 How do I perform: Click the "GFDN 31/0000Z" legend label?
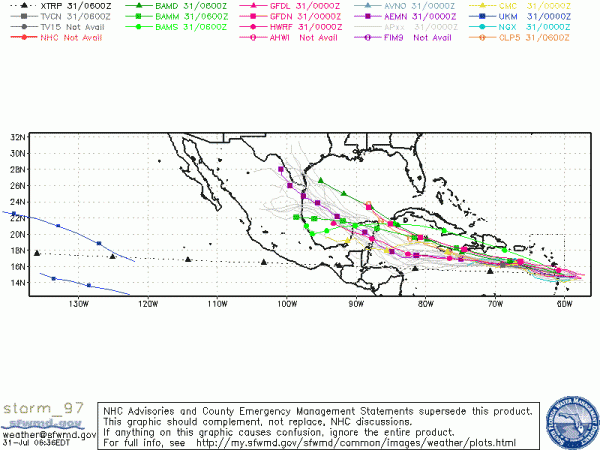click(x=306, y=17)
